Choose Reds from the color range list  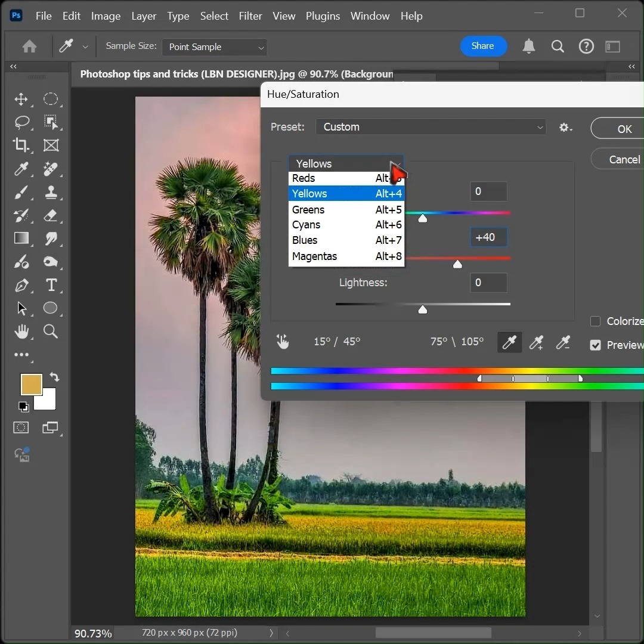point(346,178)
